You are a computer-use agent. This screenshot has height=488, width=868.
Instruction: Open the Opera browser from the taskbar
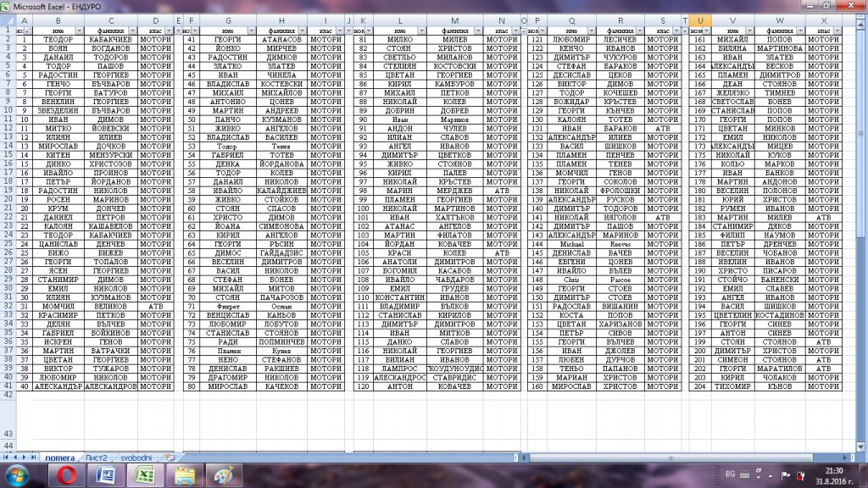[65, 474]
